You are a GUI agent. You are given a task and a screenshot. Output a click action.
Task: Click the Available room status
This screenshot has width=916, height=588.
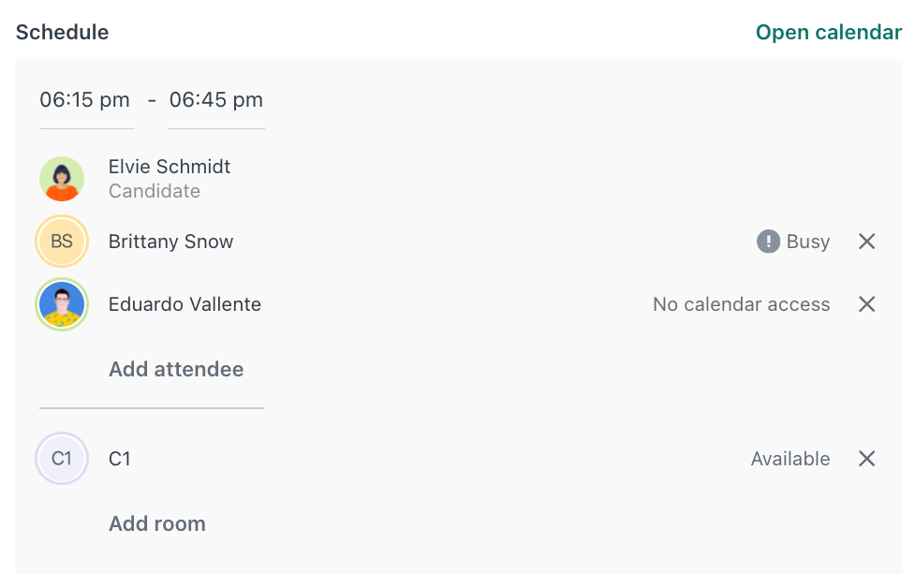[x=790, y=459]
